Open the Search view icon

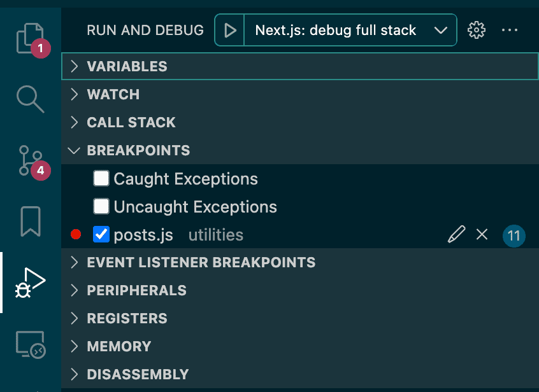(30, 99)
